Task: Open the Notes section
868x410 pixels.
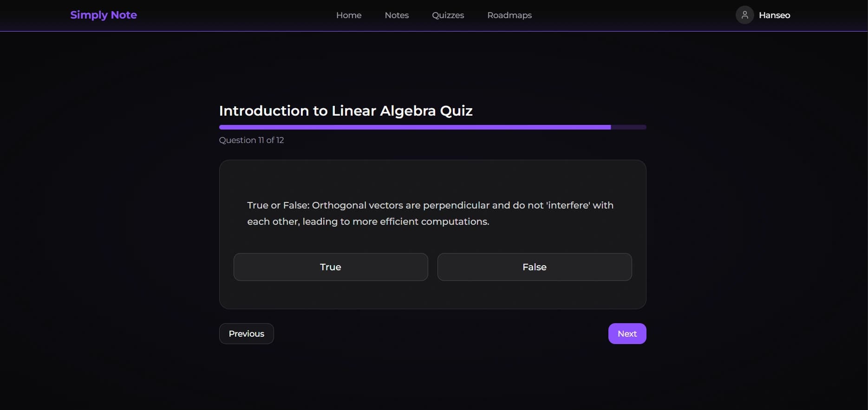Action: (x=397, y=15)
